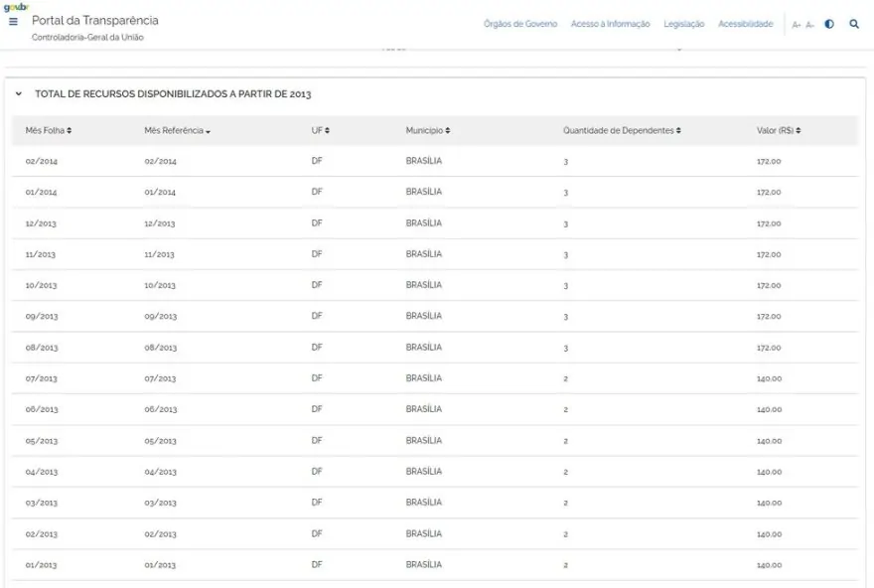Decrease font size with A- icon
874x588 pixels.
pos(810,24)
